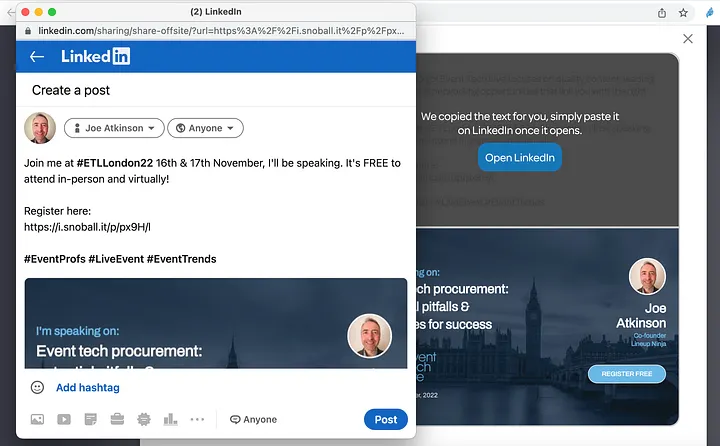The height and width of the screenshot is (446, 720).
Task: Add a document to the post
Action: (x=90, y=419)
